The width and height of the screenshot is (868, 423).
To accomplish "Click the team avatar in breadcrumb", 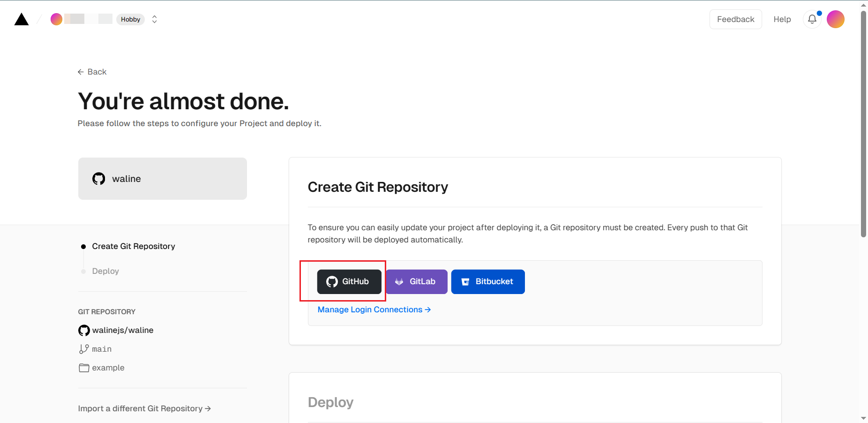I will [x=56, y=19].
